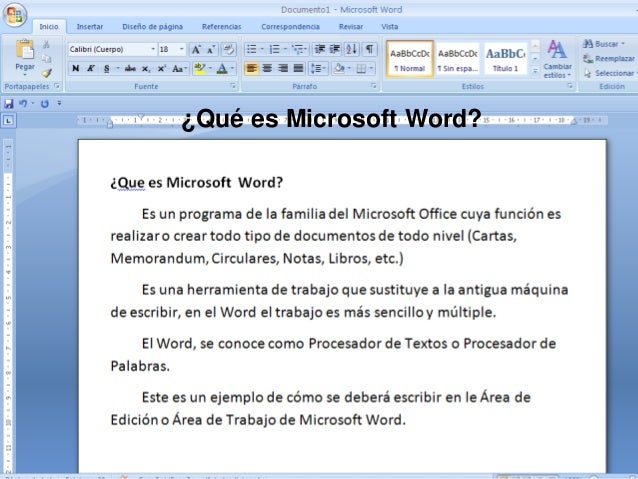Viewport: 638px width, 479px height.
Task: Click the Cut scissors icon
Action: [46, 44]
